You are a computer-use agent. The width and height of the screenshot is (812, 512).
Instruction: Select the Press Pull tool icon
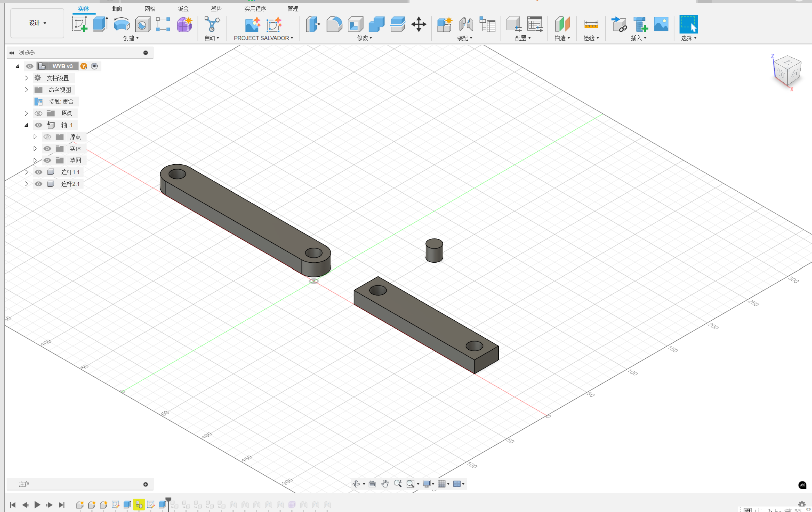click(x=313, y=24)
